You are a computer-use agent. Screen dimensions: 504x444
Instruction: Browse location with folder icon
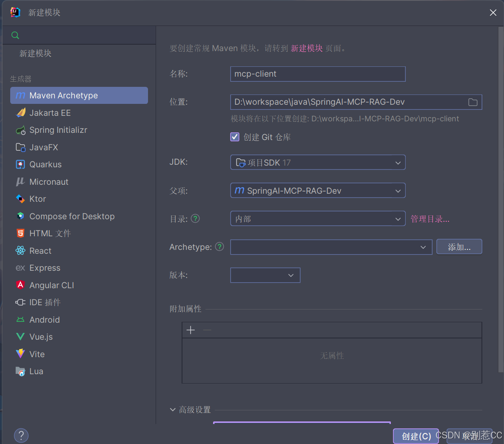point(473,102)
